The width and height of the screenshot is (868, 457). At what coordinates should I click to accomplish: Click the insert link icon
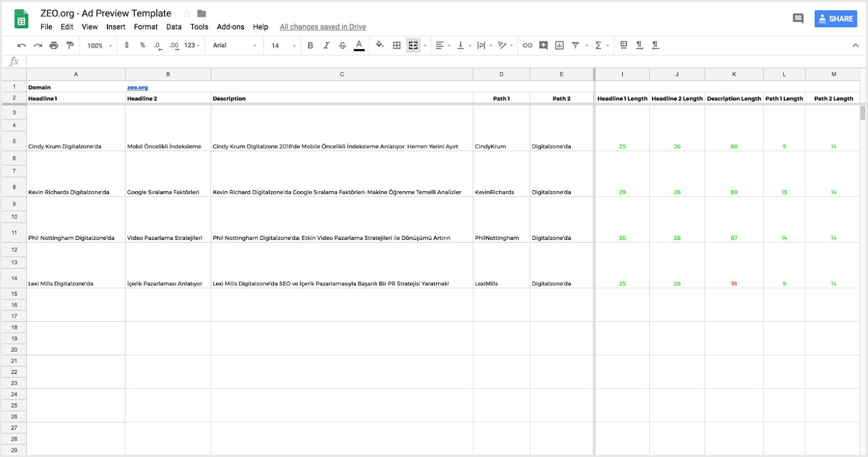point(527,46)
